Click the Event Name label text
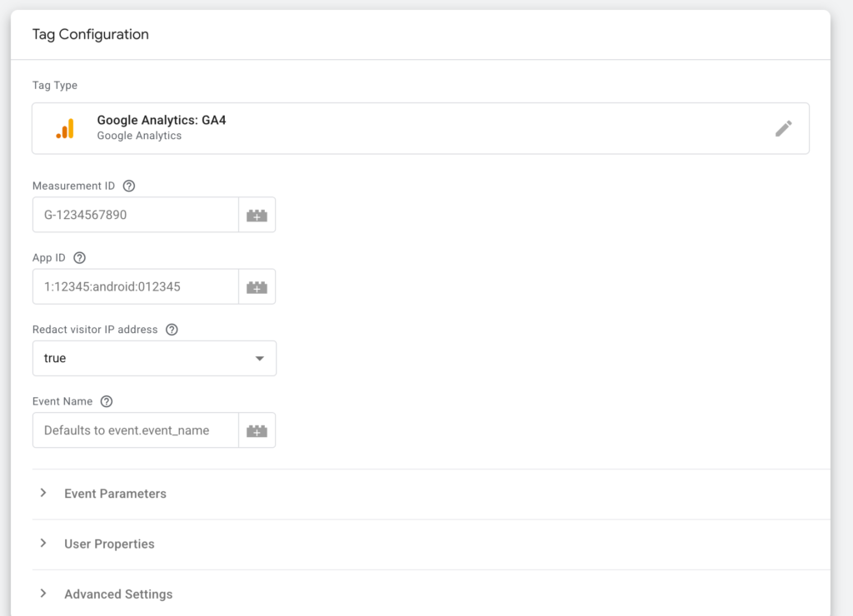This screenshot has height=616, width=853. (x=62, y=401)
